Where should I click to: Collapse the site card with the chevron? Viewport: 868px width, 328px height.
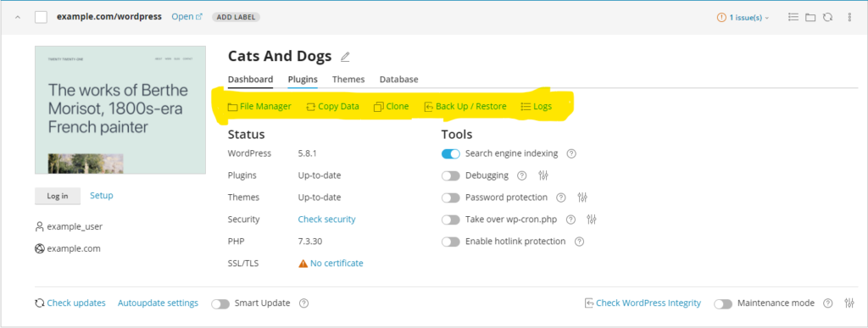(18, 17)
